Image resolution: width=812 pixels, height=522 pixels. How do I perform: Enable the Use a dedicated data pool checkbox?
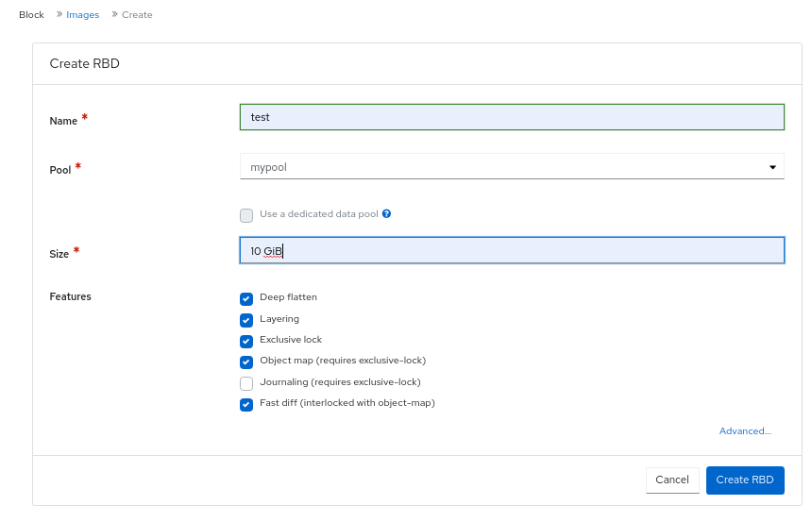(x=246, y=215)
